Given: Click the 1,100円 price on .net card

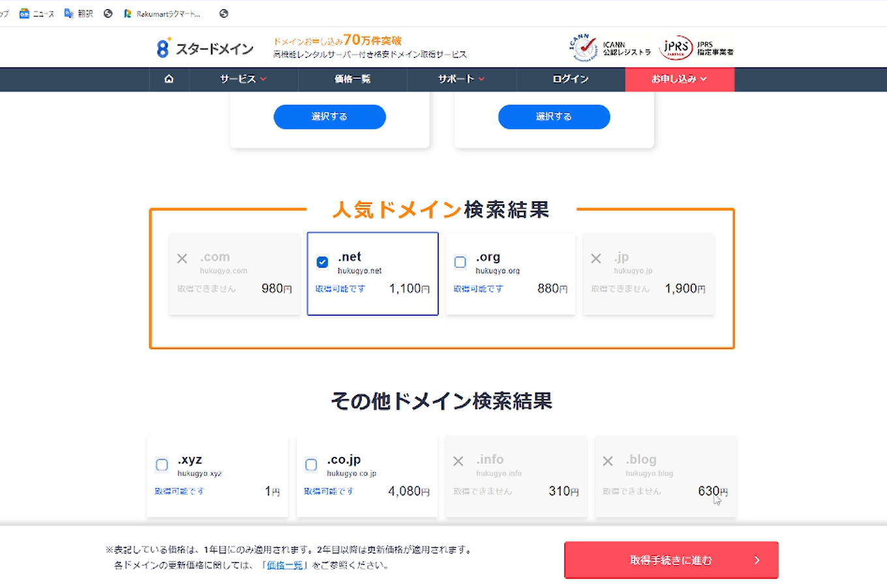Looking at the screenshot, I should (410, 289).
